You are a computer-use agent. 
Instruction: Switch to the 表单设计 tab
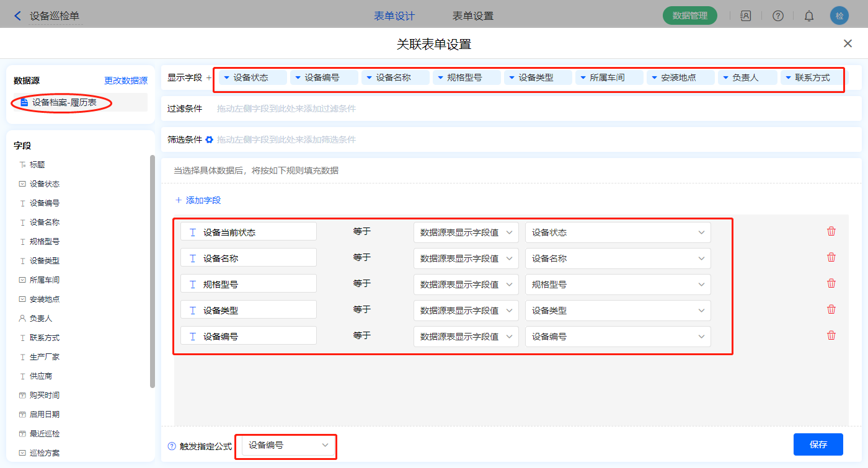(x=394, y=16)
